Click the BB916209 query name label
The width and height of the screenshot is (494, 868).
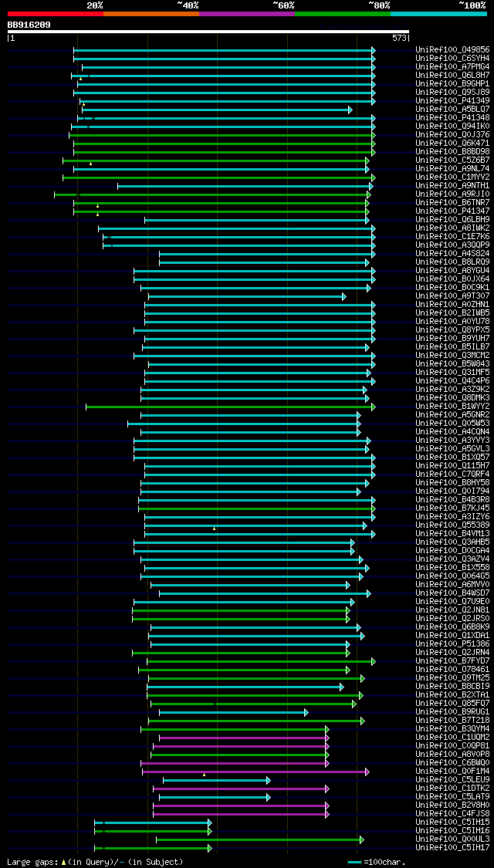29,25
